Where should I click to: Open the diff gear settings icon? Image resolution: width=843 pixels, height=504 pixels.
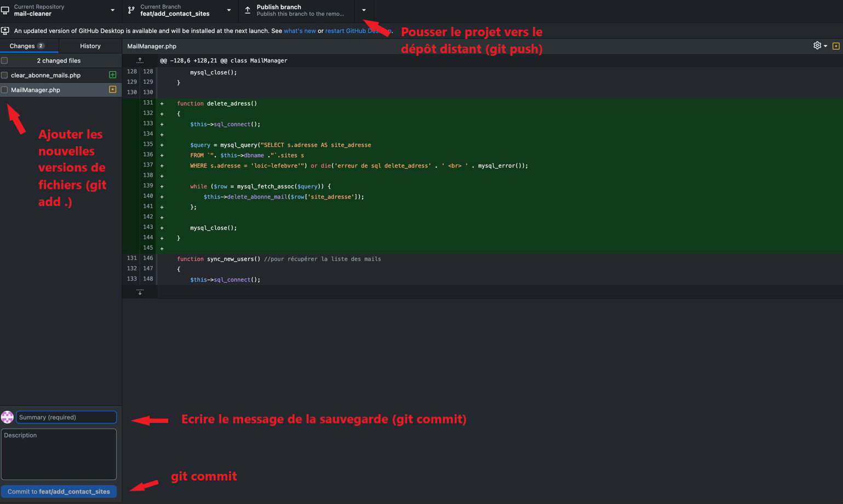pyautogui.click(x=817, y=46)
